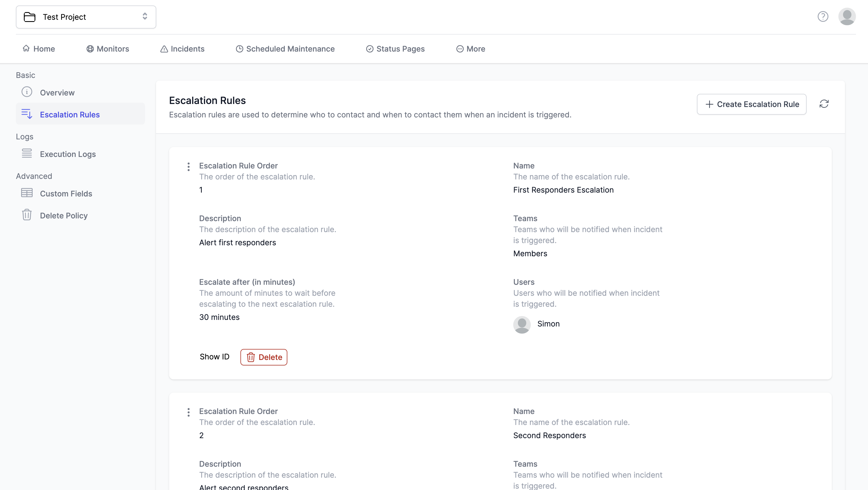Open Overview in the sidebar
The image size is (868, 490).
[x=81, y=92]
